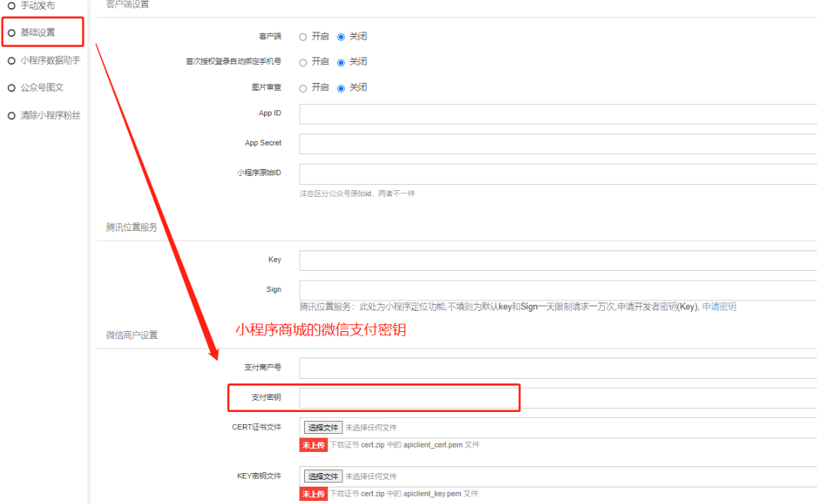
Task: Click 清除小程序粉丝 sidebar item
Action: click(50, 115)
